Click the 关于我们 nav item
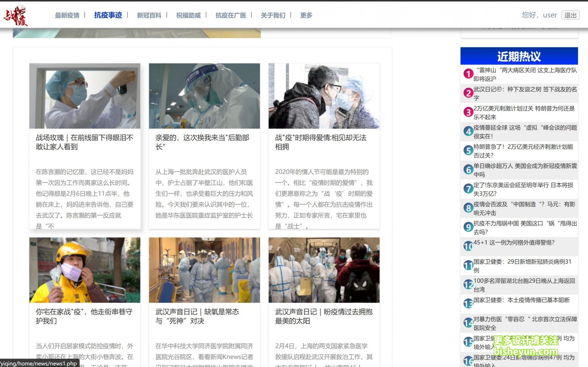Screen dimensions: 588x367 [x=272, y=15]
